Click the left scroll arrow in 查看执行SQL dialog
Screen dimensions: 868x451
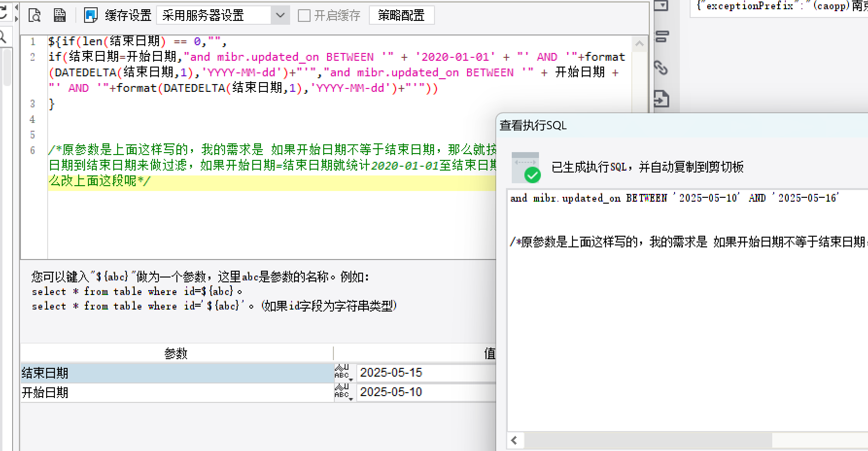tap(514, 440)
